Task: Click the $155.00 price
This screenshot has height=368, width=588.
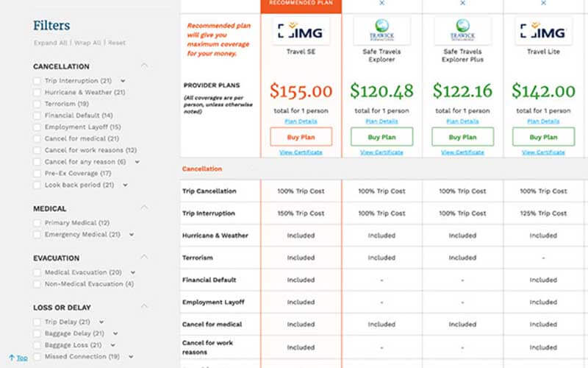Action: point(301,91)
